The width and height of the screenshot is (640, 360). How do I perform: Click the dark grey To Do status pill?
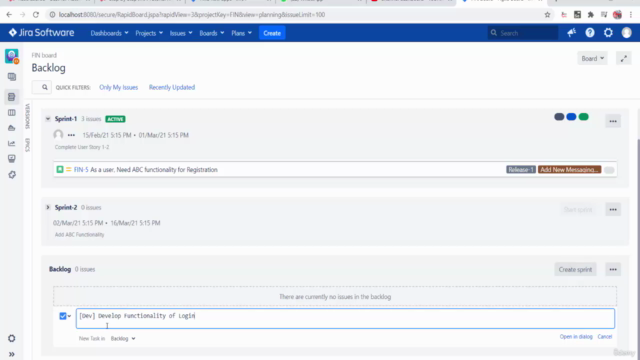pos(559,117)
